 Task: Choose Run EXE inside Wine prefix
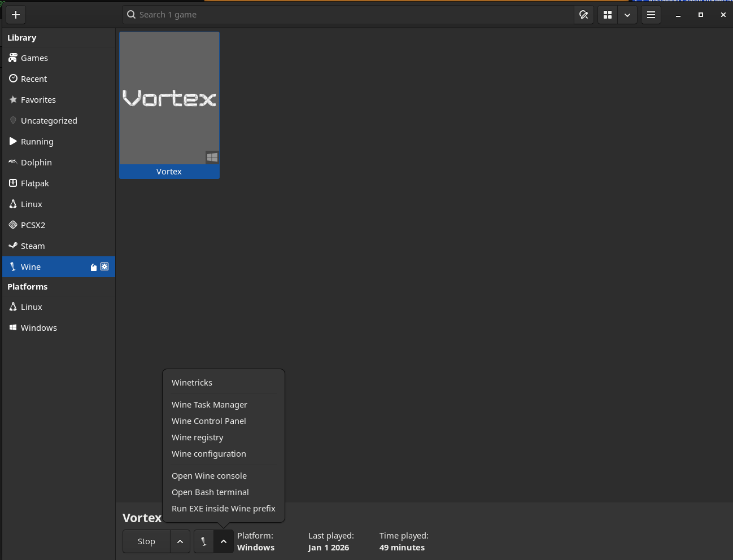click(224, 509)
